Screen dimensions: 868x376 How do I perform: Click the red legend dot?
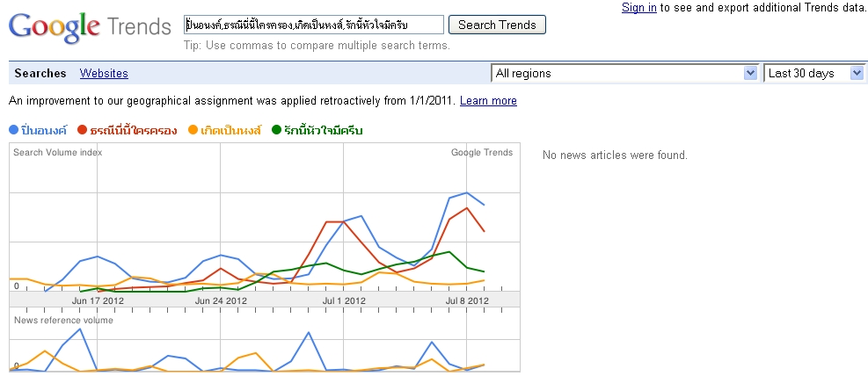click(82, 130)
